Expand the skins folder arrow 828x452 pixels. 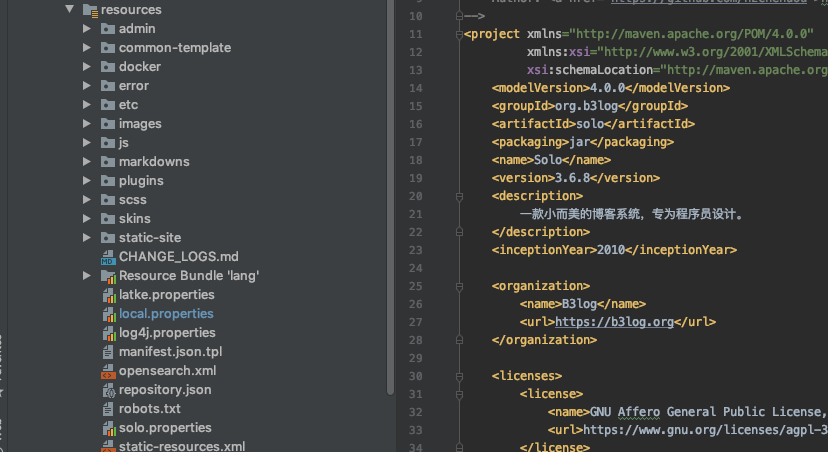click(87, 219)
